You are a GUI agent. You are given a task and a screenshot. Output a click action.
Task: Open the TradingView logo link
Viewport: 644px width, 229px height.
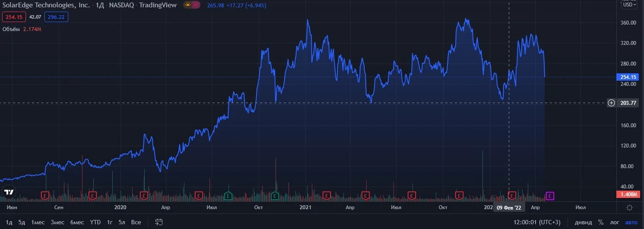[9, 192]
